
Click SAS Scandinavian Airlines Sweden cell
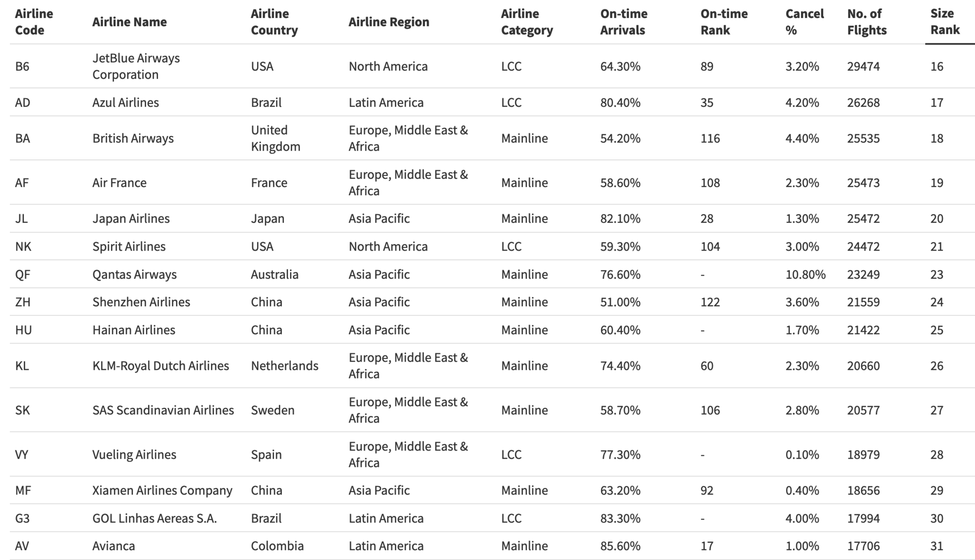(x=273, y=410)
